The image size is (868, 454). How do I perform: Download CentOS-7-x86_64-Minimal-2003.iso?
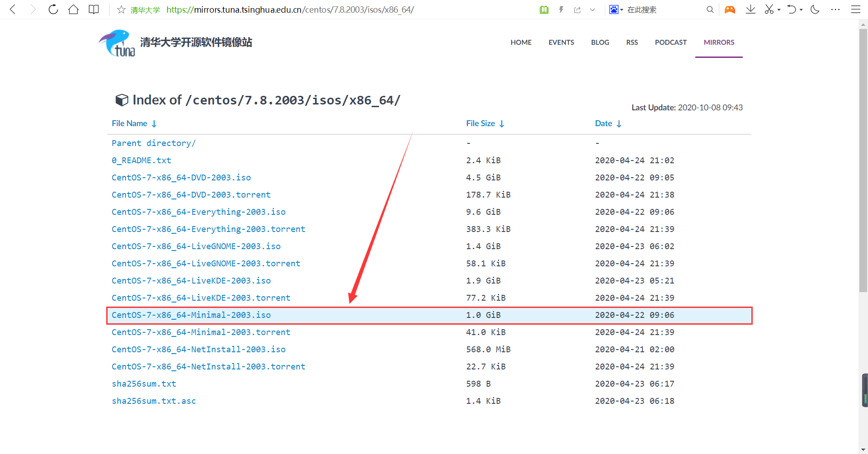[191, 315]
